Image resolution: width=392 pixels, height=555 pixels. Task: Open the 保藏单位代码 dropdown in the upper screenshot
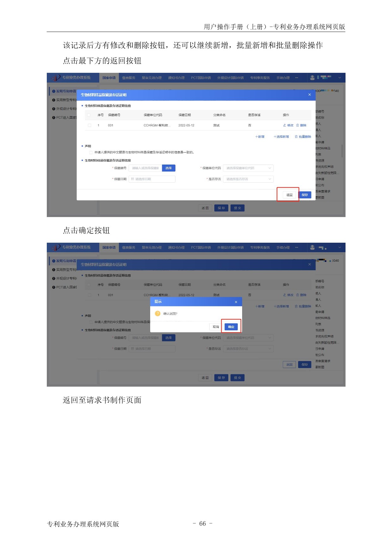pos(248,168)
